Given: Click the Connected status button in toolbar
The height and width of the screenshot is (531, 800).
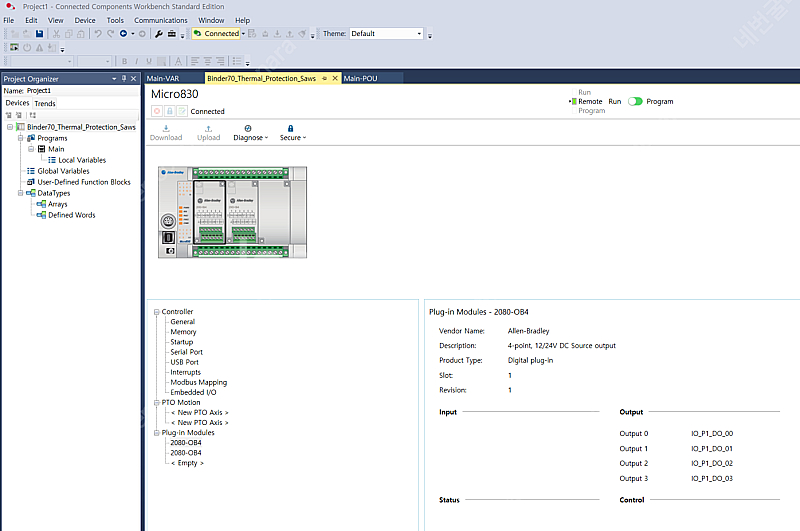Looking at the screenshot, I should (216, 34).
